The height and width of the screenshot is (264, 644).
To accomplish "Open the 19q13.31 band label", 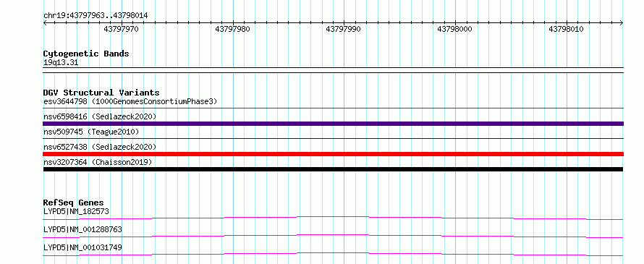I will pos(61,63).
